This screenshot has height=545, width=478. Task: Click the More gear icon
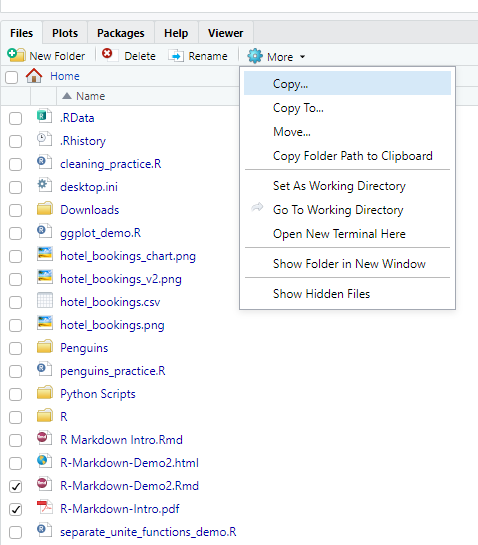click(x=255, y=56)
